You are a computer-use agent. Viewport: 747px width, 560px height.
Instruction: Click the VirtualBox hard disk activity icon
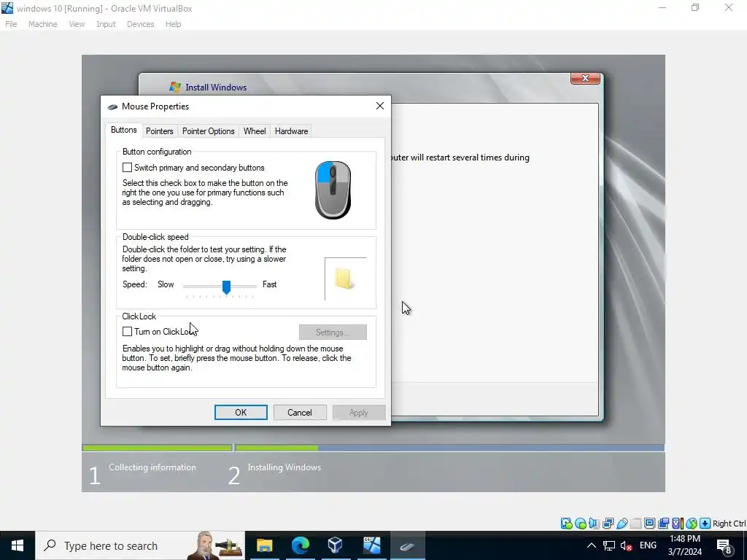click(566, 524)
